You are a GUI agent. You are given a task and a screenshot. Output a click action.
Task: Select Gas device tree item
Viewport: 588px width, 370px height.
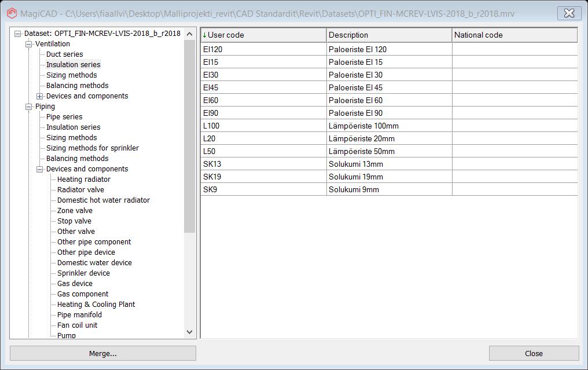[x=75, y=284]
